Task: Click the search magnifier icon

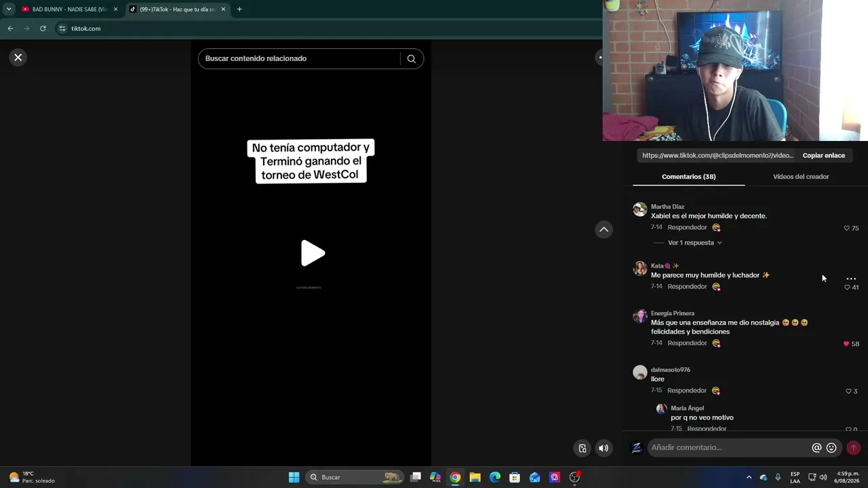Action: [x=411, y=59]
